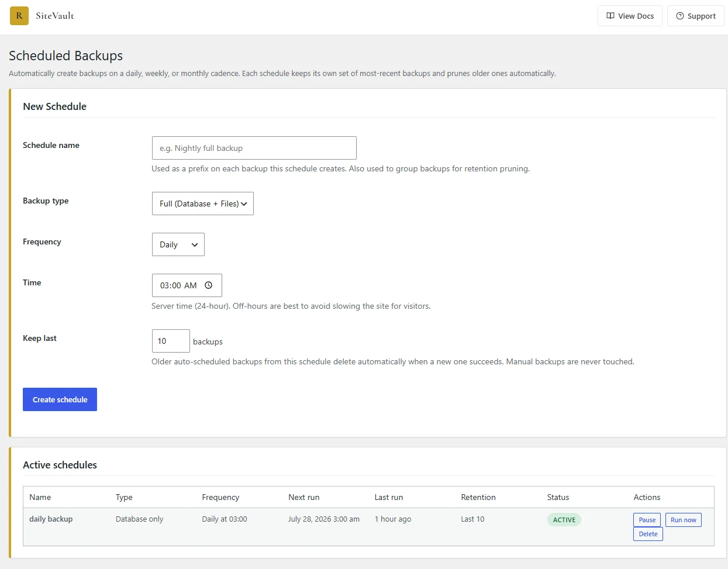Click the Type column header
This screenshot has width=728, height=569.
click(x=124, y=497)
